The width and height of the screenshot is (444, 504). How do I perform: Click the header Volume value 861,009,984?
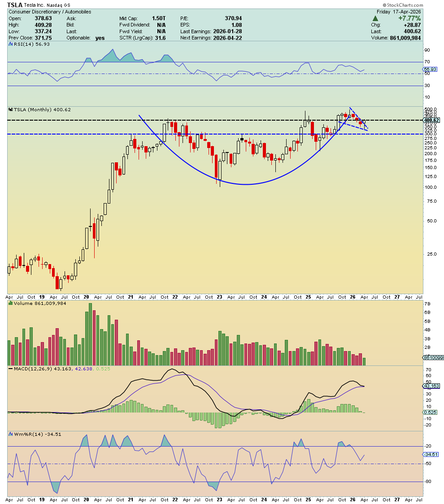point(405,38)
